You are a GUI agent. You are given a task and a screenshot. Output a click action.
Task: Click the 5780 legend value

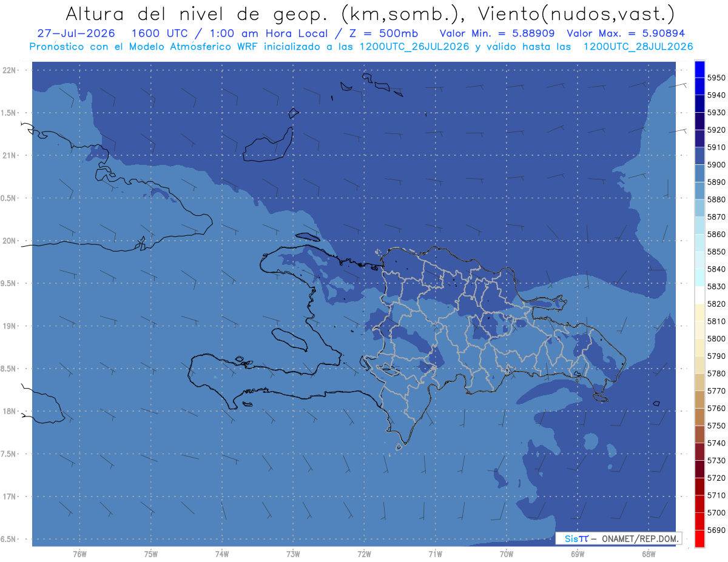pos(716,373)
